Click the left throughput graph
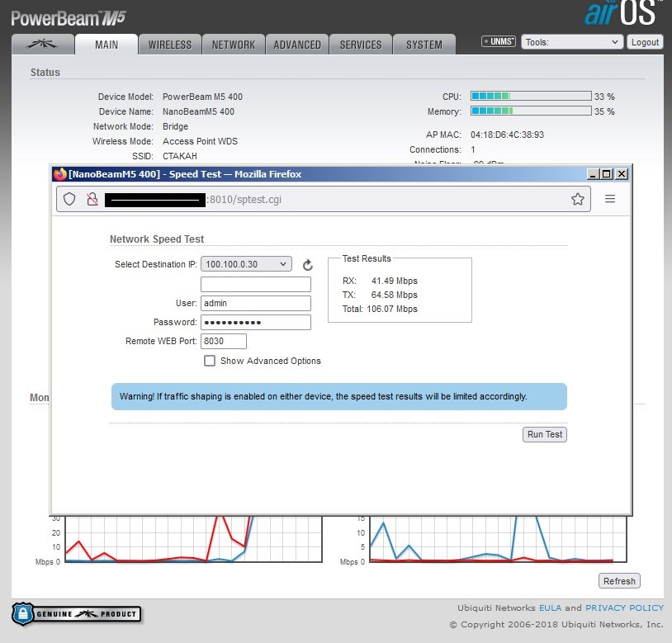 click(193, 539)
